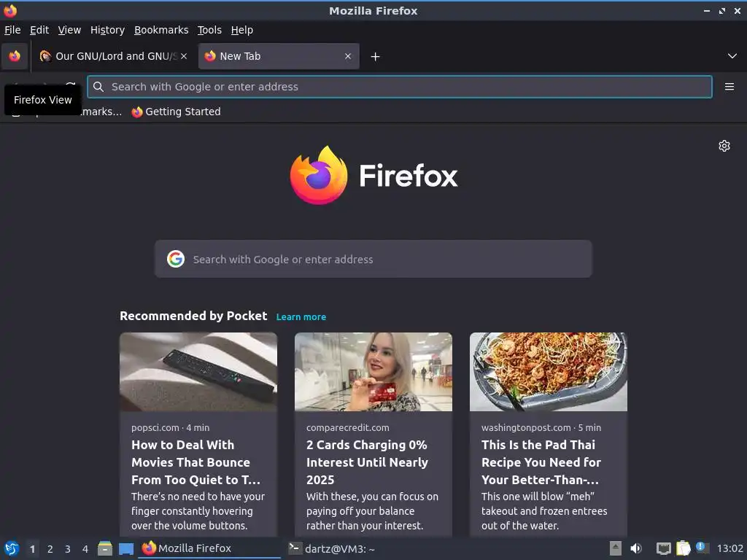Image resolution: width=747 pixels, height=560 pixels.
Task: Click the popsci.com · 4 min source text
Action: (x=170, y=427)
